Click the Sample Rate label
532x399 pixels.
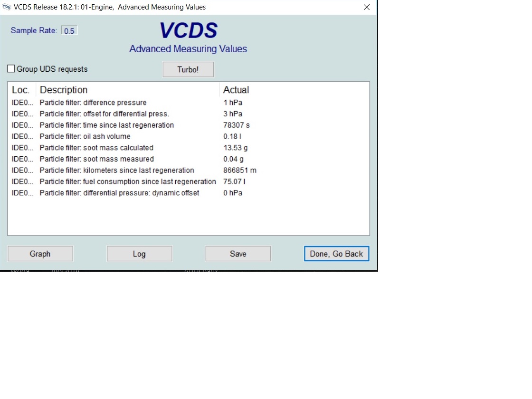pyautogui.click(x=34, y=30)
